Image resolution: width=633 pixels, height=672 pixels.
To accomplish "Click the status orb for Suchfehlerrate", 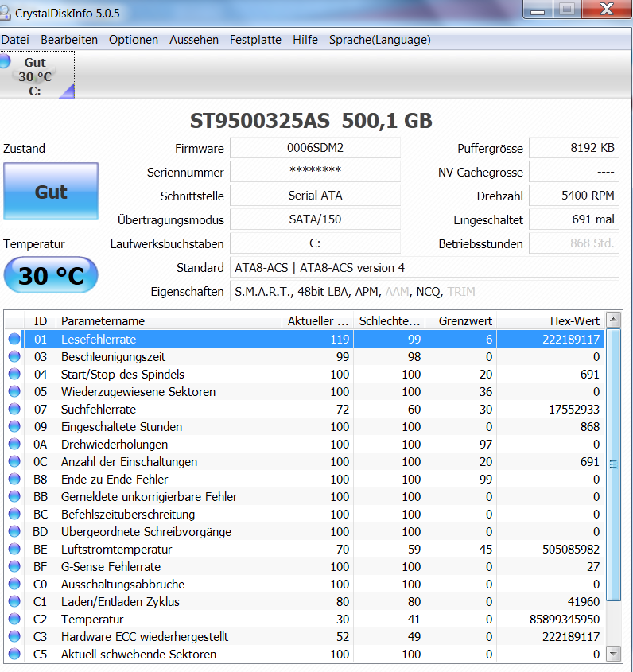I will 14,410.
